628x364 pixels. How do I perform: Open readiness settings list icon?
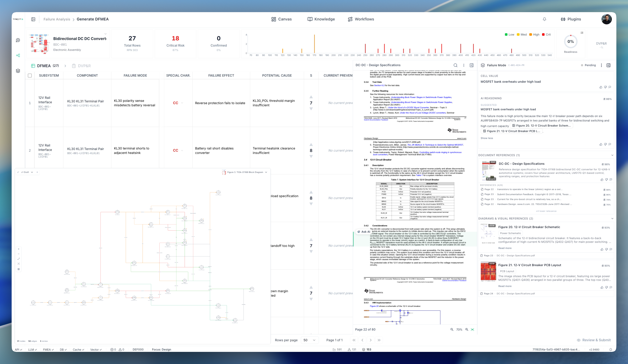[582, 33]
